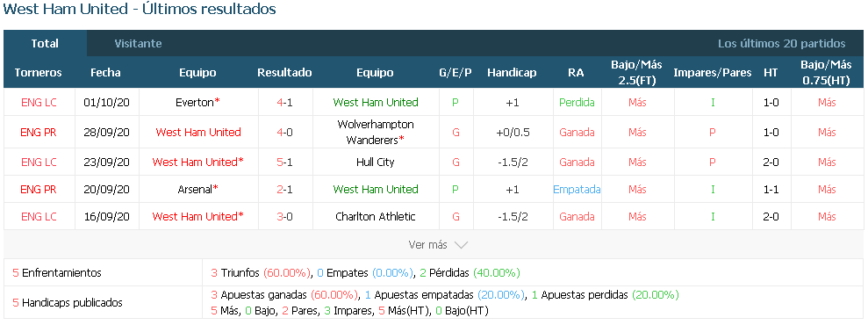
Task: Click the Impares/Pares column header
Action: coord(713,73)
